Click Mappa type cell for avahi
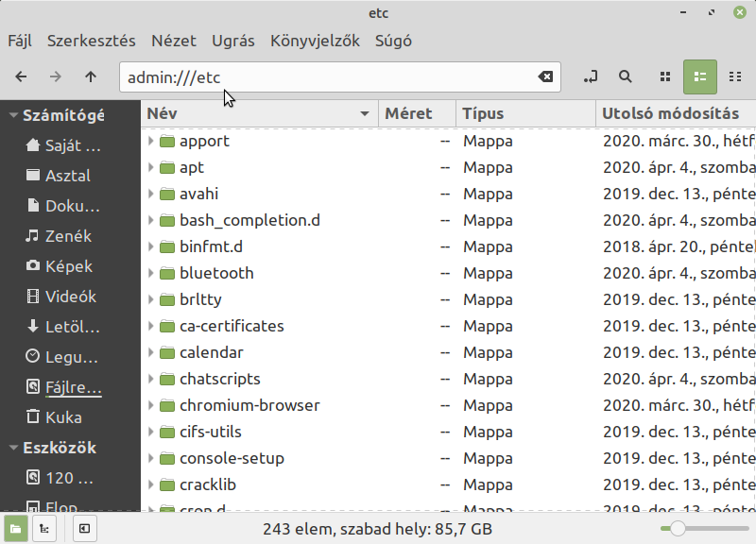 488,194
